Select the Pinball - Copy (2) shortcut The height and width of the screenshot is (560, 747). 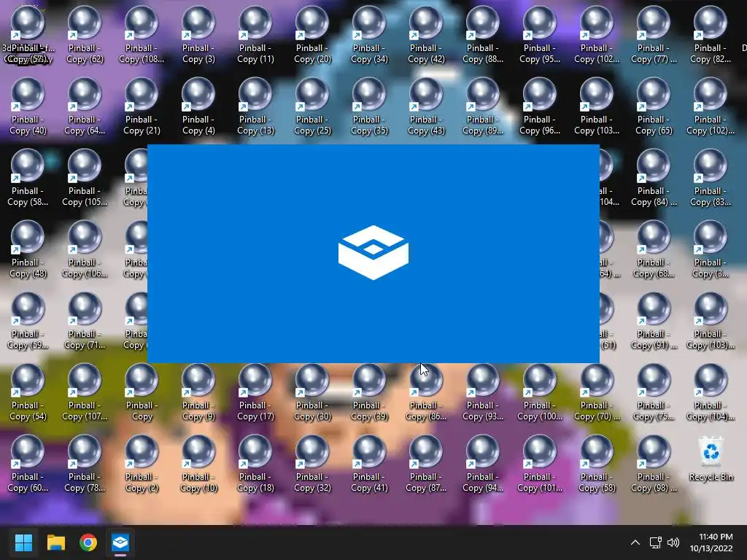[x=142, y=463]
